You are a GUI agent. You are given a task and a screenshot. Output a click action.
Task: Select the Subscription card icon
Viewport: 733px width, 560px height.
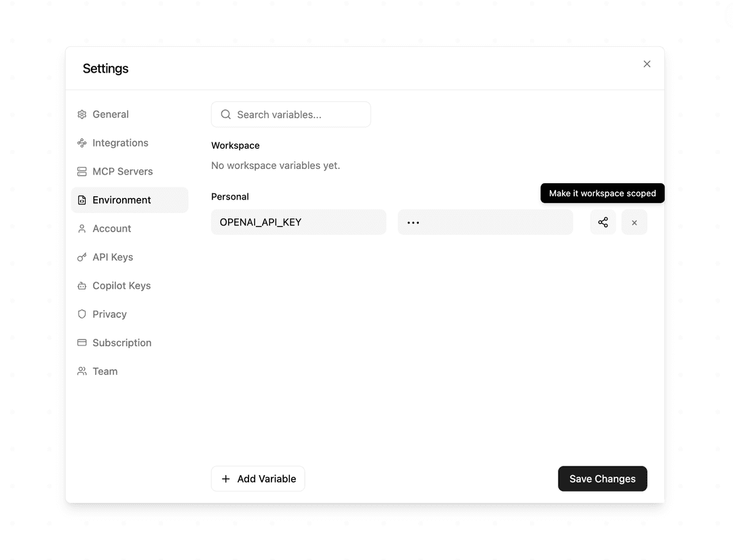pos(81,342)
